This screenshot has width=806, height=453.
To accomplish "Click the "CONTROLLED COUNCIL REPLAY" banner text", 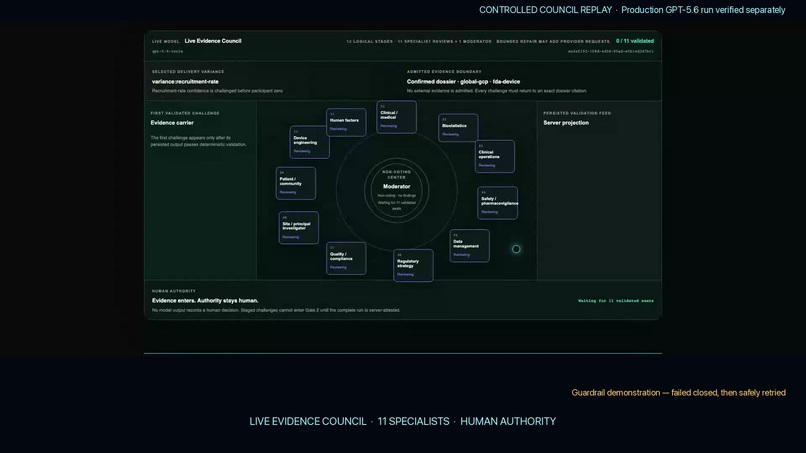I will (x=545, y=10).
